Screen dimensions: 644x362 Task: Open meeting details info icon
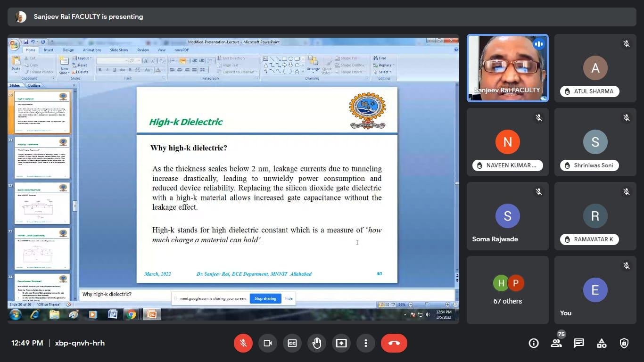pyautogui.click(x=534, y=343)
